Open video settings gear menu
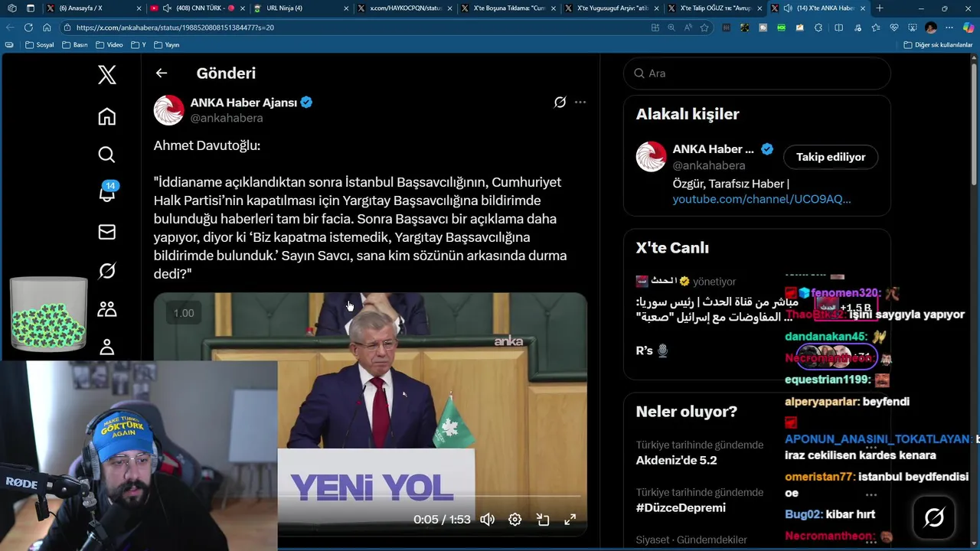This screenshot has width=980, height=551. (515, 520)
